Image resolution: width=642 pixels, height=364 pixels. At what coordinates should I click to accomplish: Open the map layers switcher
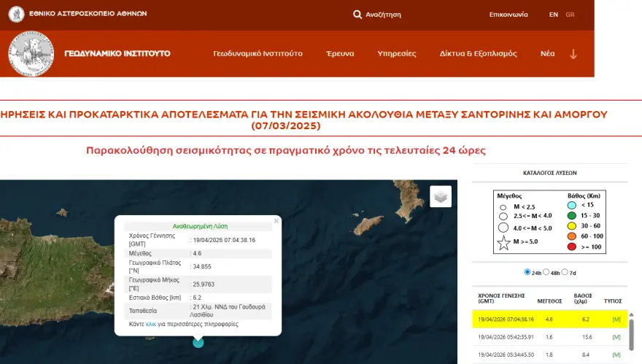coord(441,196)
